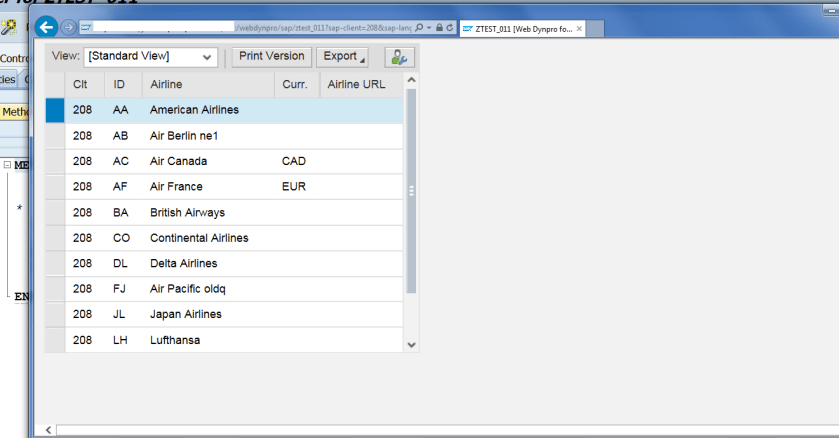
Task: Open a new blank browser tab
Action: pos(595,29)
